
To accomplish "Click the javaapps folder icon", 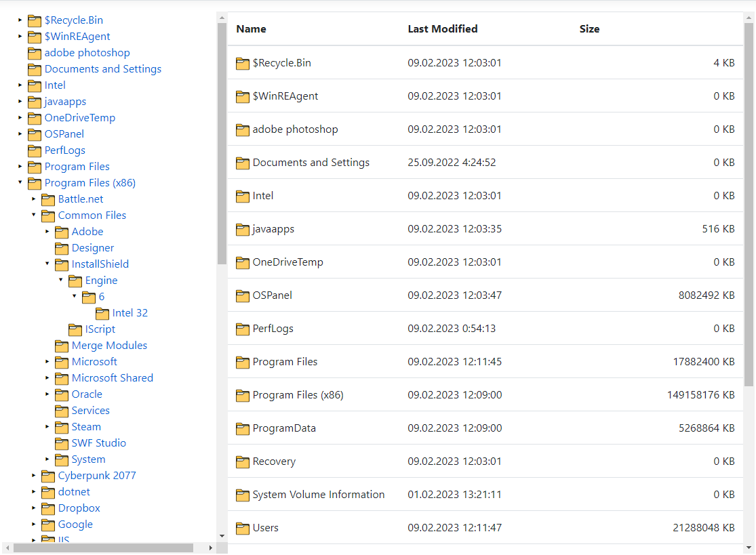I will click(243, 228).
